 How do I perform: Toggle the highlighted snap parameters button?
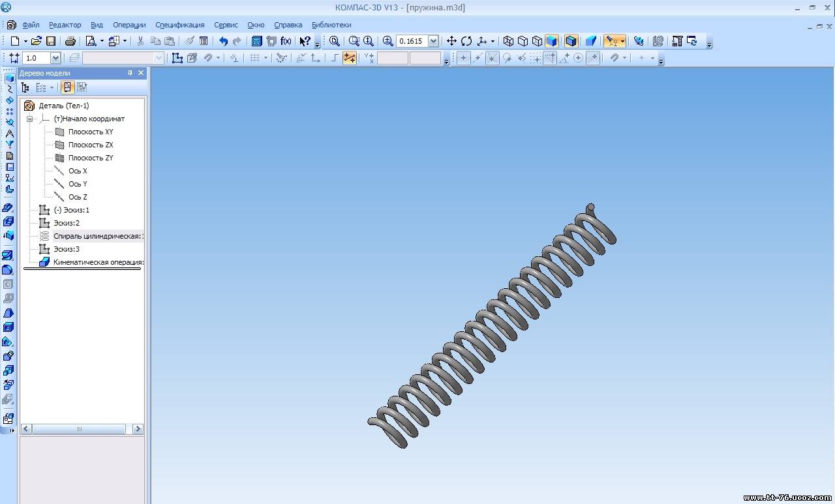(x=350, y=58)
